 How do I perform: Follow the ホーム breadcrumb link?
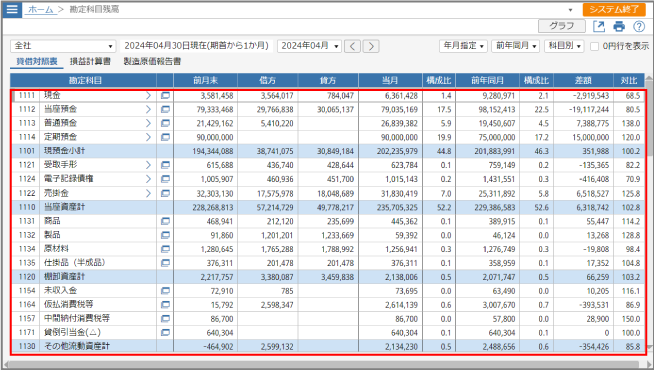tap(40, 9)
